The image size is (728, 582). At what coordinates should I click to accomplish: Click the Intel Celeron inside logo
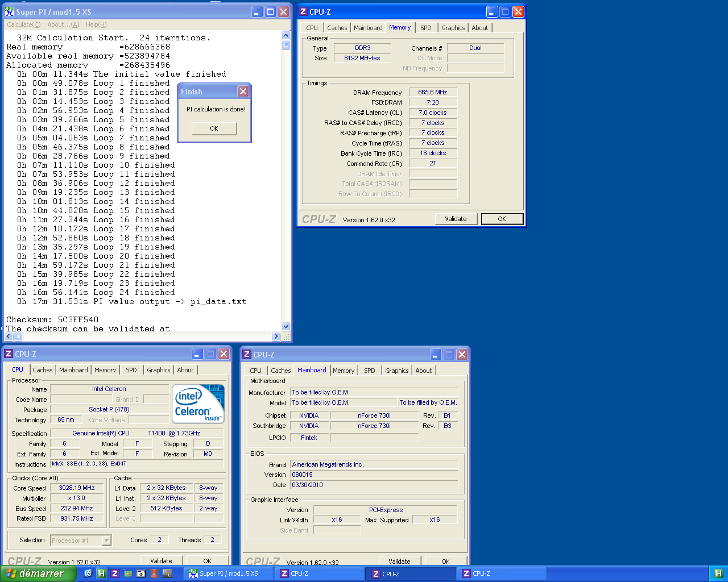pos(198,404)
